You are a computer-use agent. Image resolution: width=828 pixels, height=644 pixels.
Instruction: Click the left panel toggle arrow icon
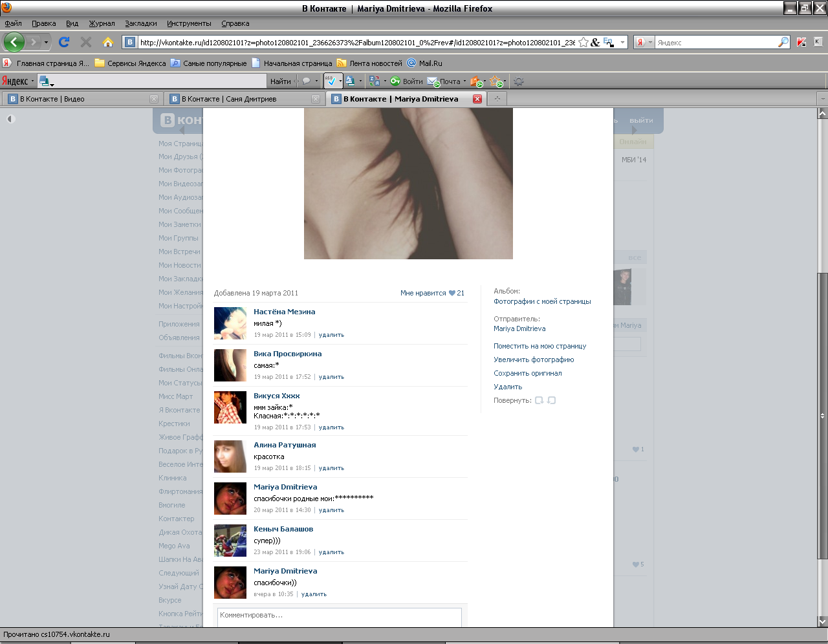[x=10, y=119]
